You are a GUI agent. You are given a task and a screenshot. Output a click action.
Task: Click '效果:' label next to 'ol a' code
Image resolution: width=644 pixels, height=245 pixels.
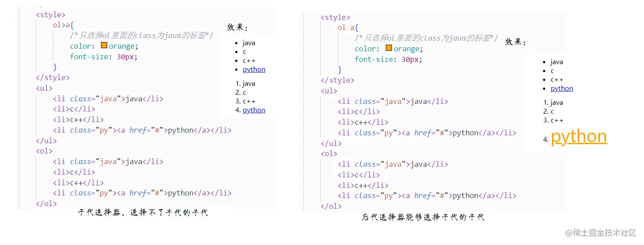tap(516, 42)
